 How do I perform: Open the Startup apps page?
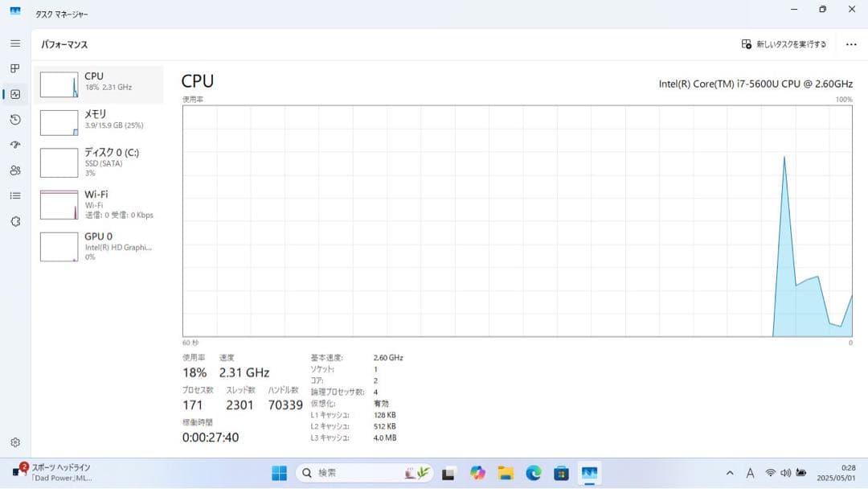[x=14, y=145]
